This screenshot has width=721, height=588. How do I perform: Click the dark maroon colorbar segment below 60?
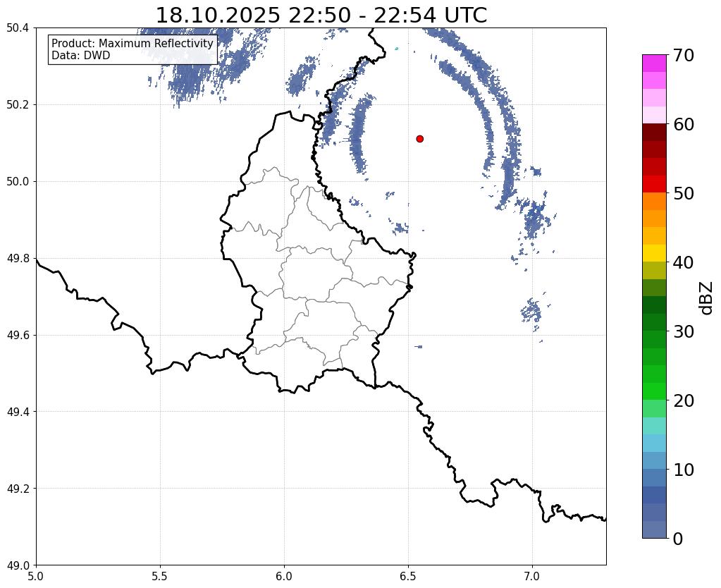pyautogui.click(x=654, y=133)
